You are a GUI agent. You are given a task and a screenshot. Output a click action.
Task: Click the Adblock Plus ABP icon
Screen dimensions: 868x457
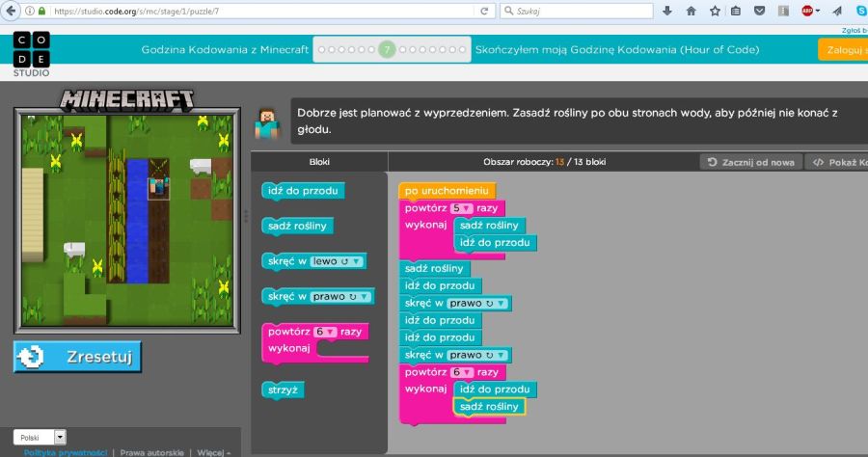click(x=807, y=12)
